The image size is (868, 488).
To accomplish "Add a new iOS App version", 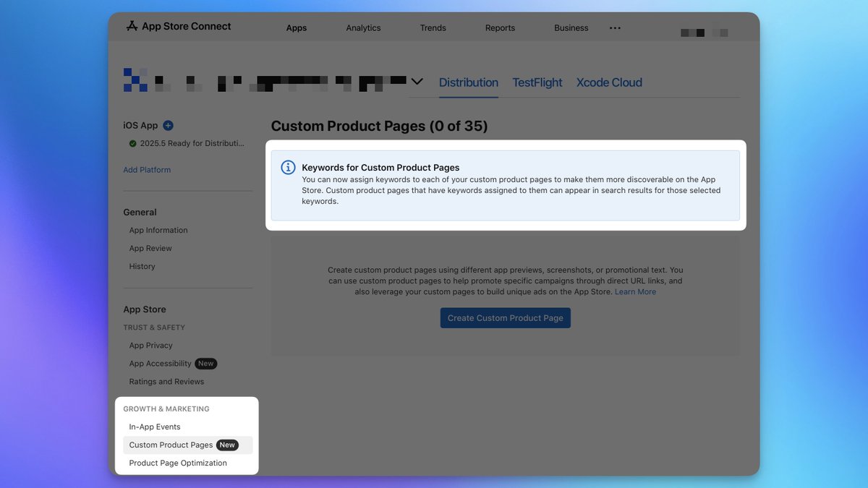I will point(168,125).
